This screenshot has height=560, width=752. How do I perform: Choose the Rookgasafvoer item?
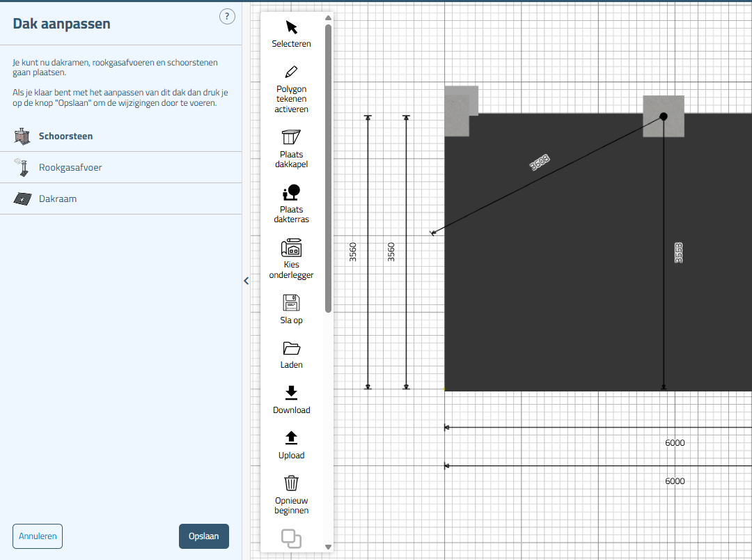[x=70, y=168]
